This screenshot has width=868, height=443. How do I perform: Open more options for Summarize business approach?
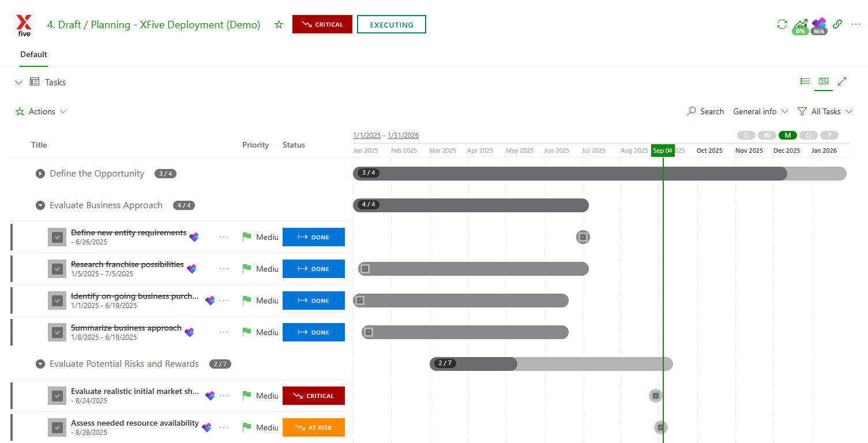tap(224, 332)
